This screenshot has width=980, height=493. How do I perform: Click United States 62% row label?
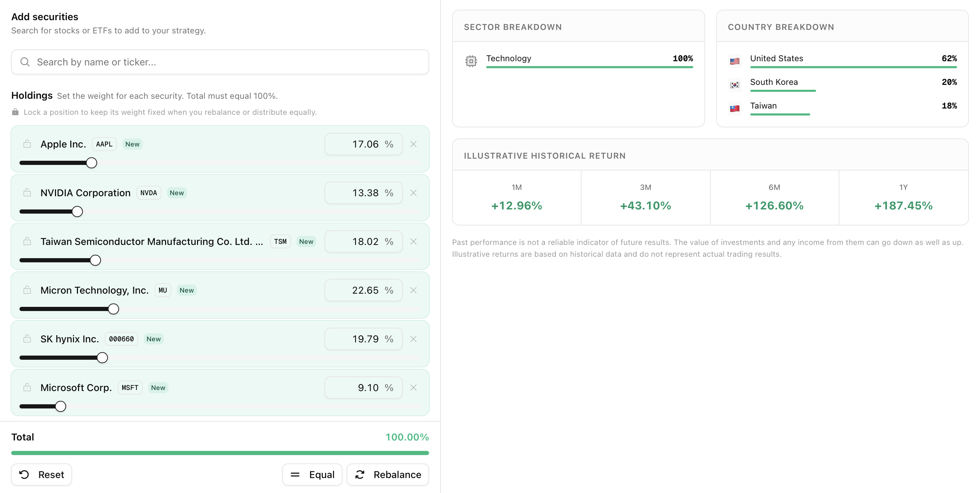pyautogui.click(x=776, y=58)
